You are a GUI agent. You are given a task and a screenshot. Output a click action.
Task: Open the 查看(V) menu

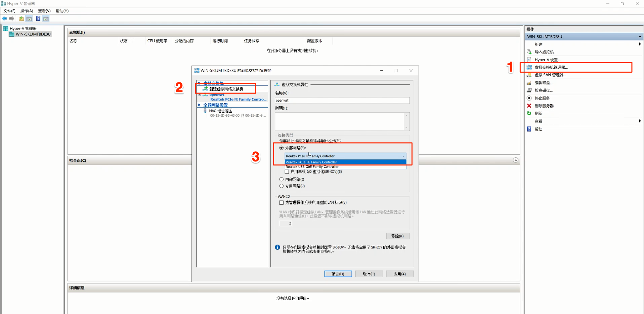tap(44, 10)
